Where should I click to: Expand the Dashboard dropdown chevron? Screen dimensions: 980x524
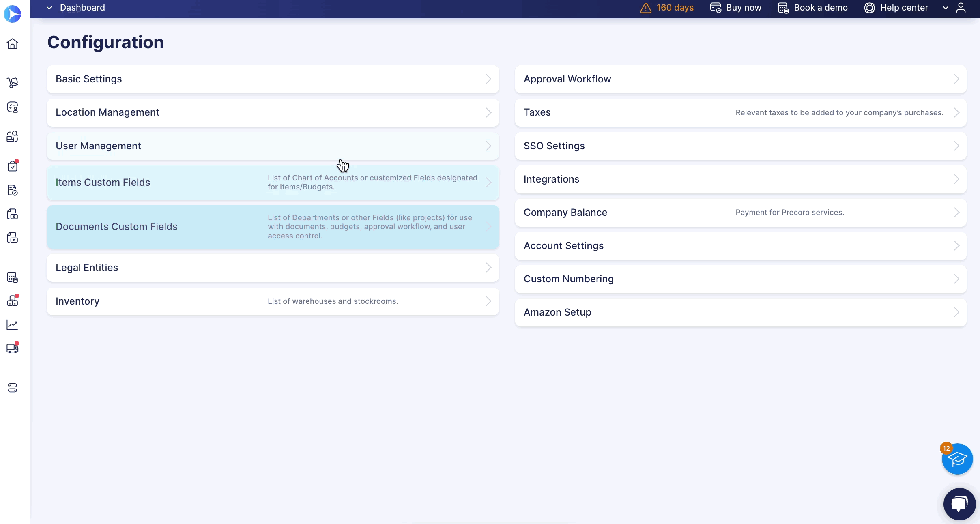click(x=49, y=8)
